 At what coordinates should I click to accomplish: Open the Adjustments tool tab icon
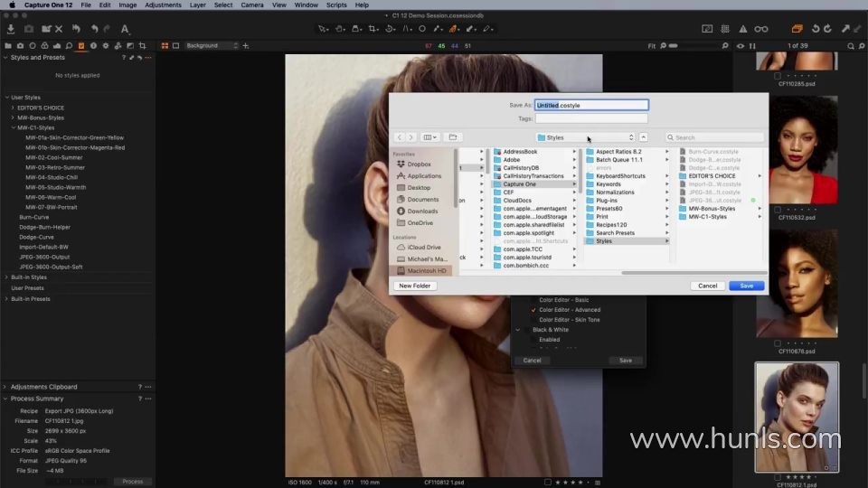[x=80, y=45]
